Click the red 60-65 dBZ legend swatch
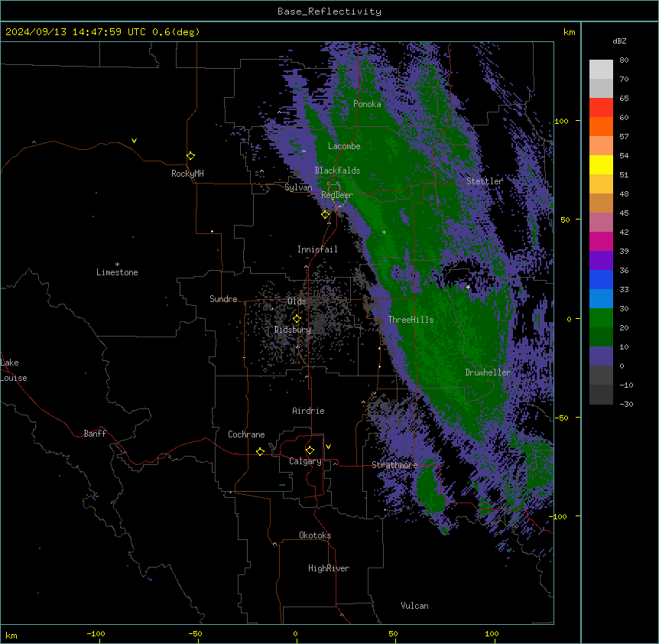The width and height of the screenshot is (659, 644). click(601, 108)
